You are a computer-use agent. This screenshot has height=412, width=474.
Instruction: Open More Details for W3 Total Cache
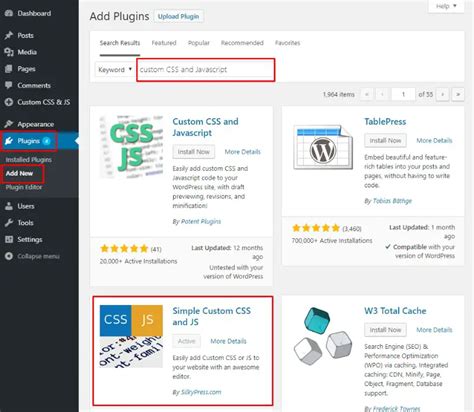(x=434, y=330)
